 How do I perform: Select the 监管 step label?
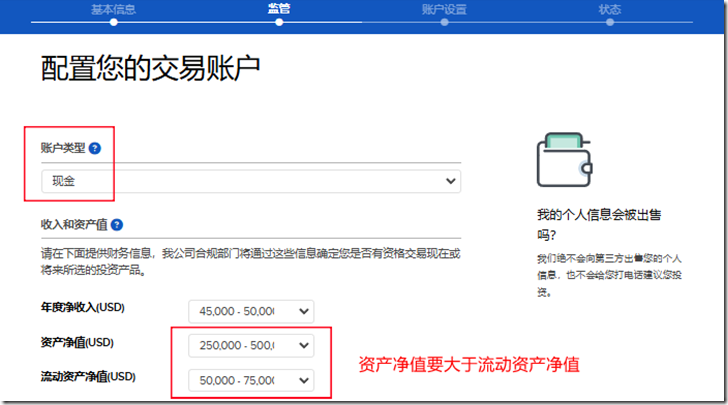(x=279, y=9)
